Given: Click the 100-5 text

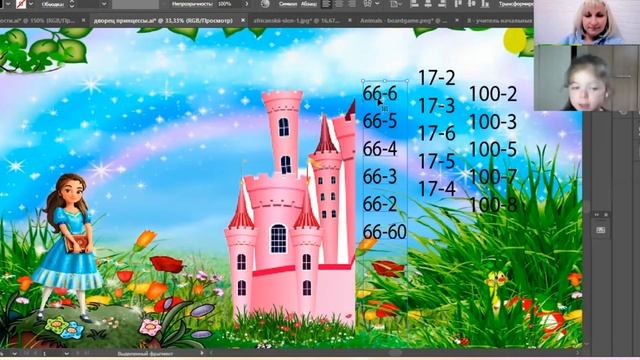Looking at the screenshot, I should point(493,149).
